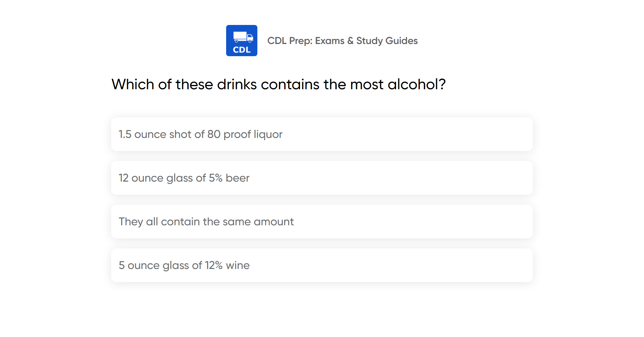Pick 'They all contain the same amount'
The width and height of the screenshot is (644, 337).
206,222
